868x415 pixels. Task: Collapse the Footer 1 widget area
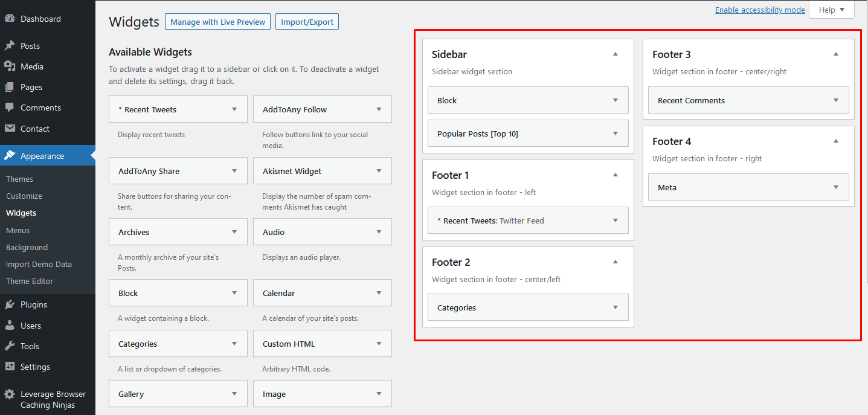(x=616, y=175)
